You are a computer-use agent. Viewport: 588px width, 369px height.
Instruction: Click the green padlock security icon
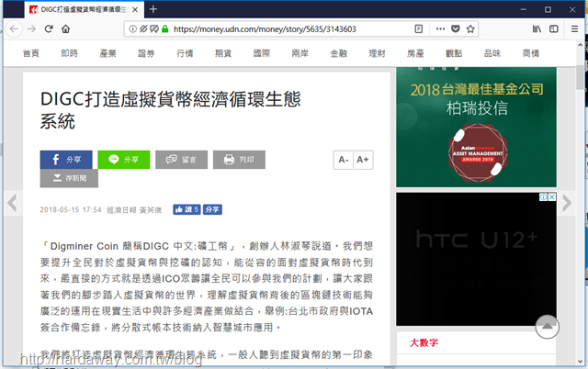(x=165, y=28)
